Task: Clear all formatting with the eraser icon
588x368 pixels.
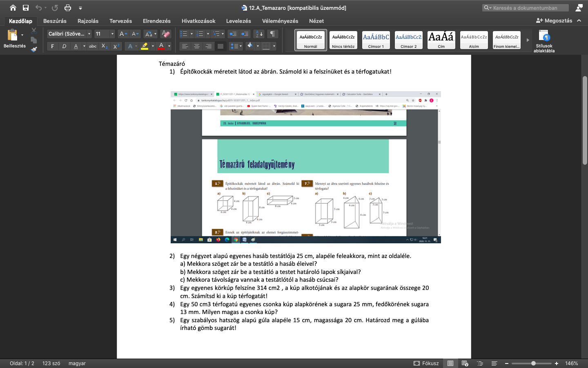Action: click(165, 34)
